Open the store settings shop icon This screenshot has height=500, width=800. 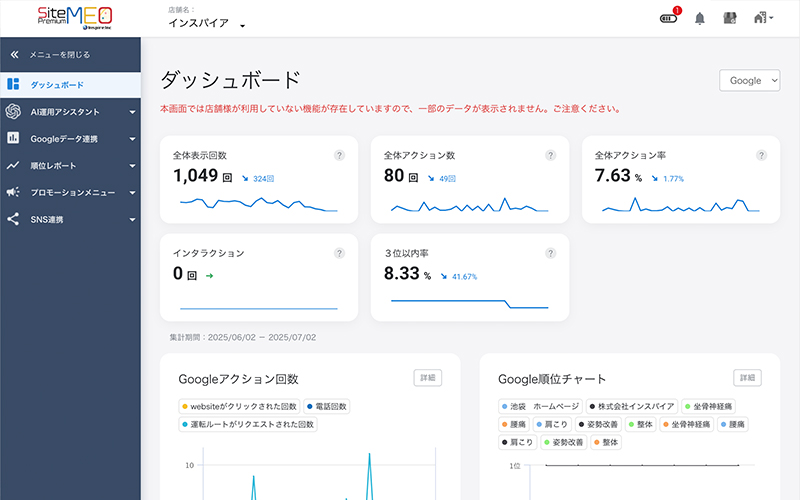coord(730,18)
